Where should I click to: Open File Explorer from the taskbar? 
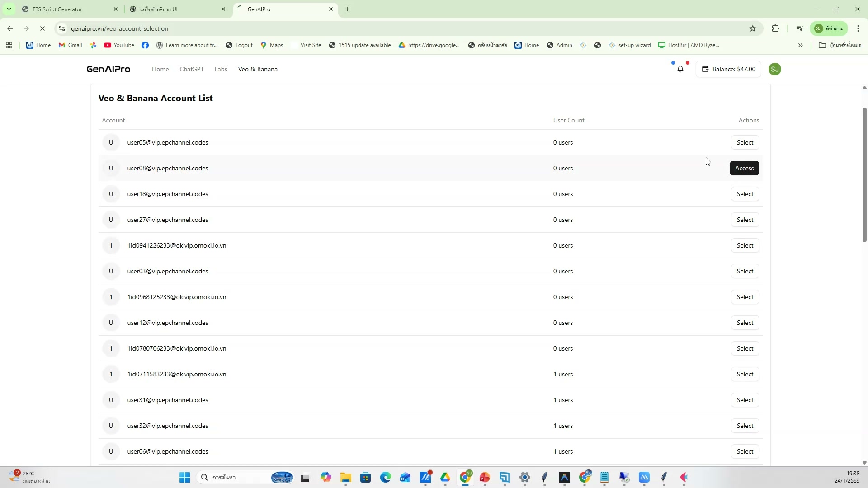pyautogui.click(x=346, y=477)
